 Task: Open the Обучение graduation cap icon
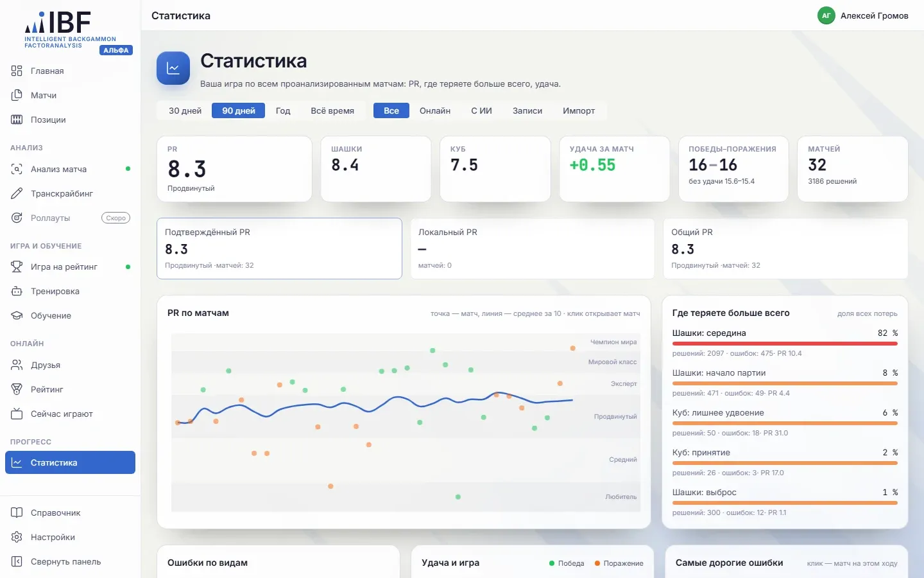17,315
